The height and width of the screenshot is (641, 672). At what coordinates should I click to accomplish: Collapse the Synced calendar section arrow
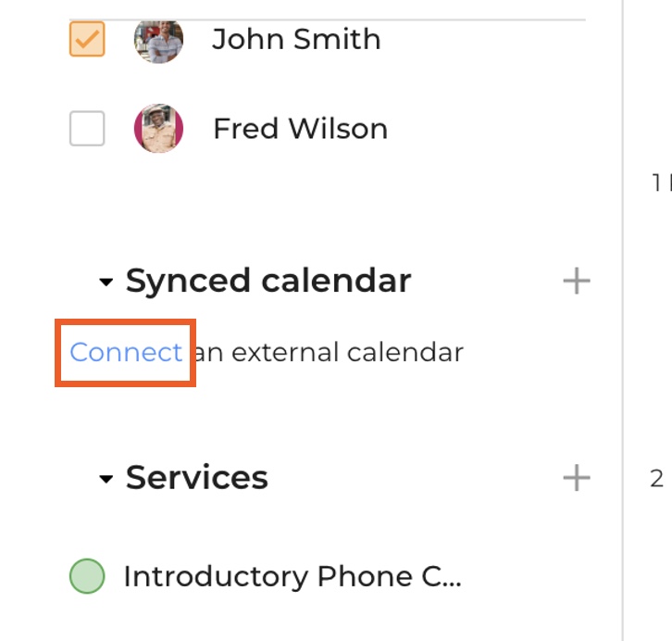[x=106, y=282]
